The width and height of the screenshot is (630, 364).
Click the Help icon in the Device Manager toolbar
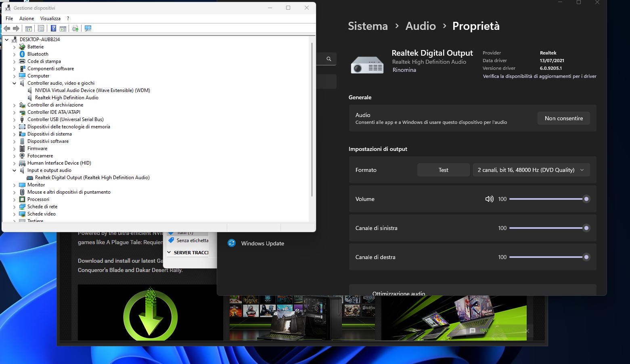(x=53, y=28)
